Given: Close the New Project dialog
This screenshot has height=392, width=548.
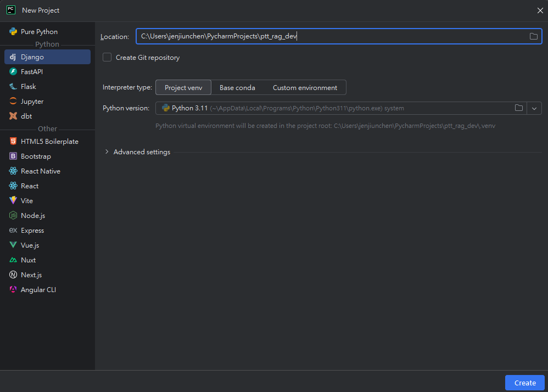Looking at the screenshot, I should pos(540,10).
